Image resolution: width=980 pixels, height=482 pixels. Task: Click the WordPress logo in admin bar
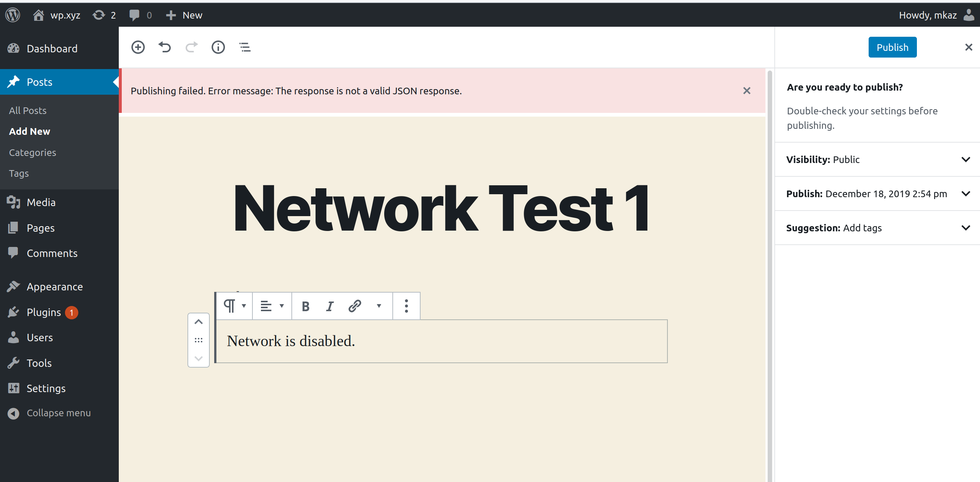[12, 14]
